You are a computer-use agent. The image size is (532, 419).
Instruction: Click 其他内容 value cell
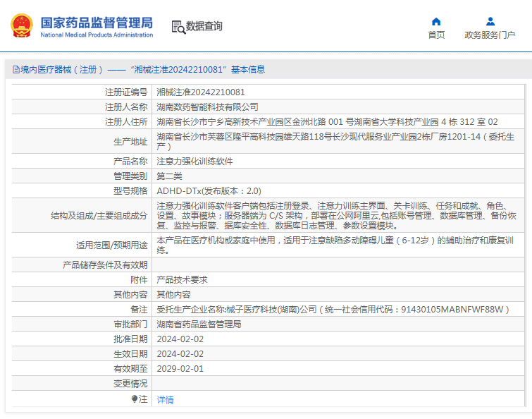[173, 295]
